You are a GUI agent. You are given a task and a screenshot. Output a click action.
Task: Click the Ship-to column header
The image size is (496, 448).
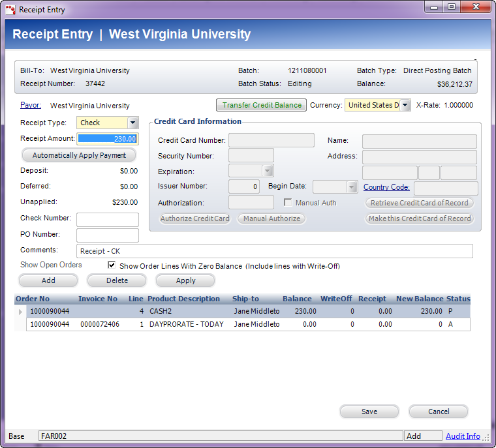[x=245, y=299]
